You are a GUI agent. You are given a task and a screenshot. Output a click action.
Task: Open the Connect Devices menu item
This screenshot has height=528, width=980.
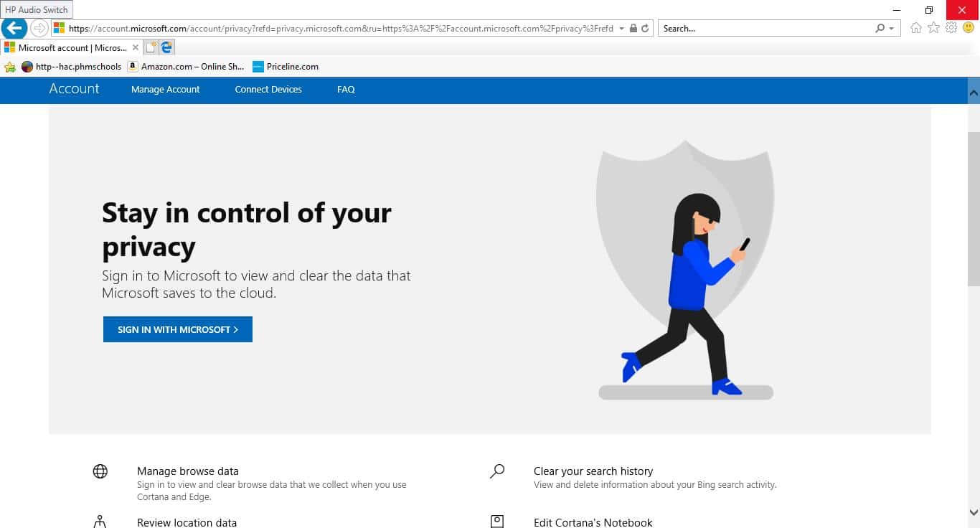coord(268,90)
